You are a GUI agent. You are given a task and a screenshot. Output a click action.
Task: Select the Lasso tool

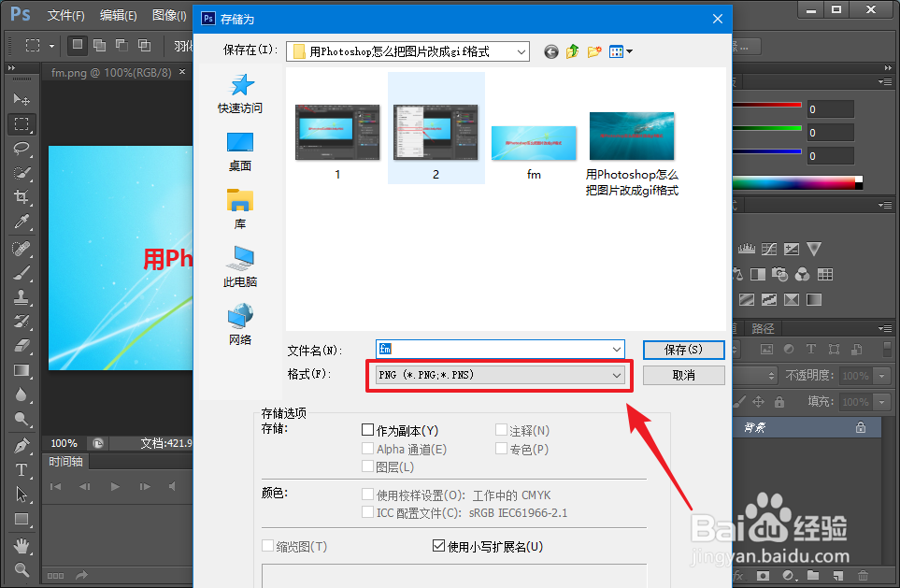click(x=21, y=149)
